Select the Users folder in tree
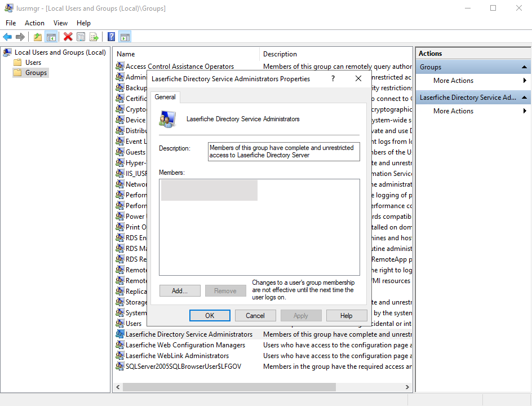The image size is (532, 406). click(x=33, y=63)
